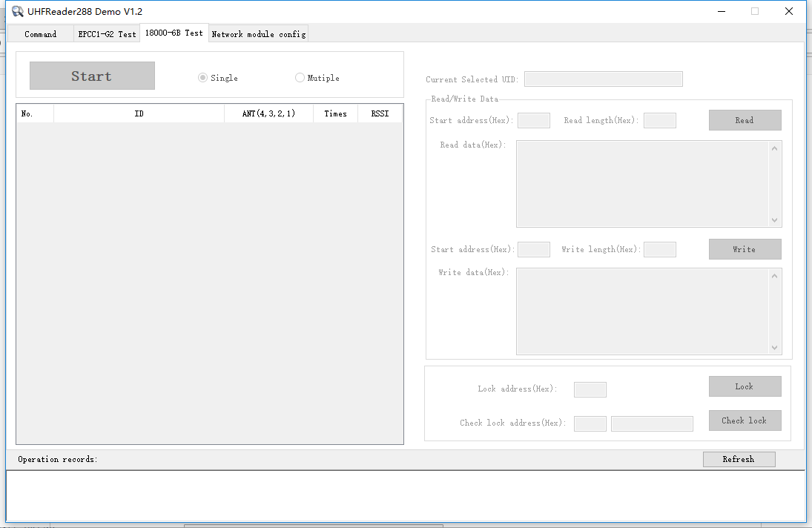Minimize the UHFReader288 Demo window
The image size is (812, 528).
722,11
